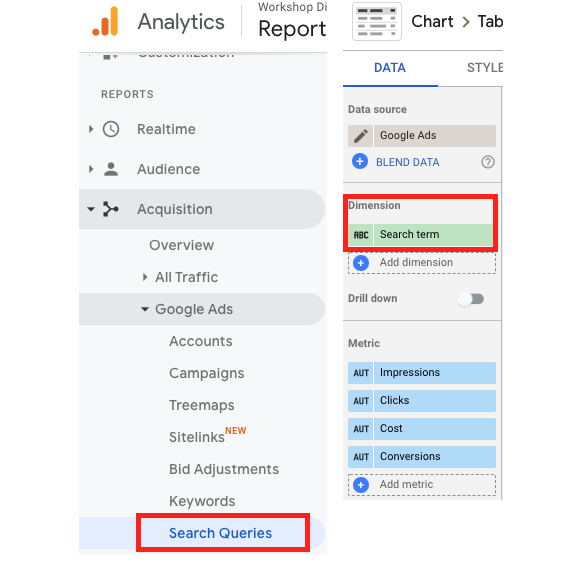Click the Chart breadcrumb label

432,21
